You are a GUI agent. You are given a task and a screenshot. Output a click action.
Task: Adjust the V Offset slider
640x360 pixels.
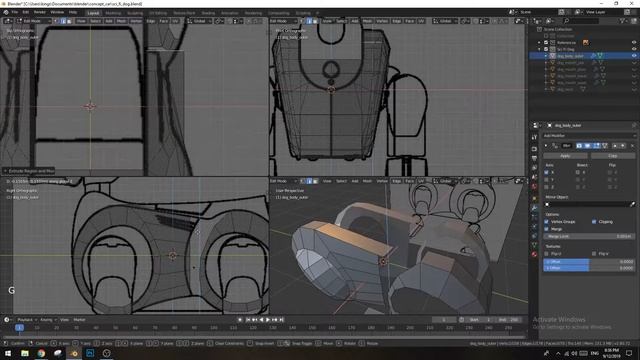click(589, 268)
